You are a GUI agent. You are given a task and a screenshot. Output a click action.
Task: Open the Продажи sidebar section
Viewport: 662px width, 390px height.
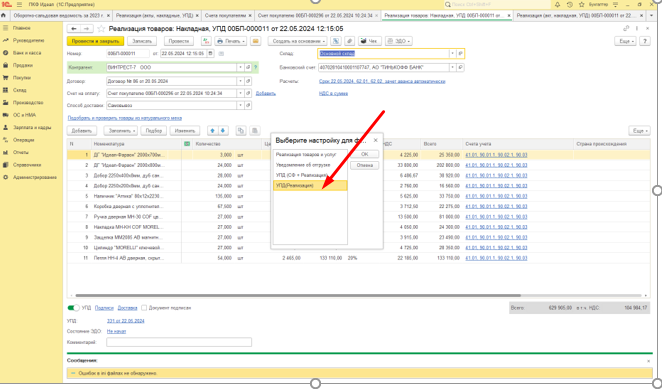click(x=23, y=65)
